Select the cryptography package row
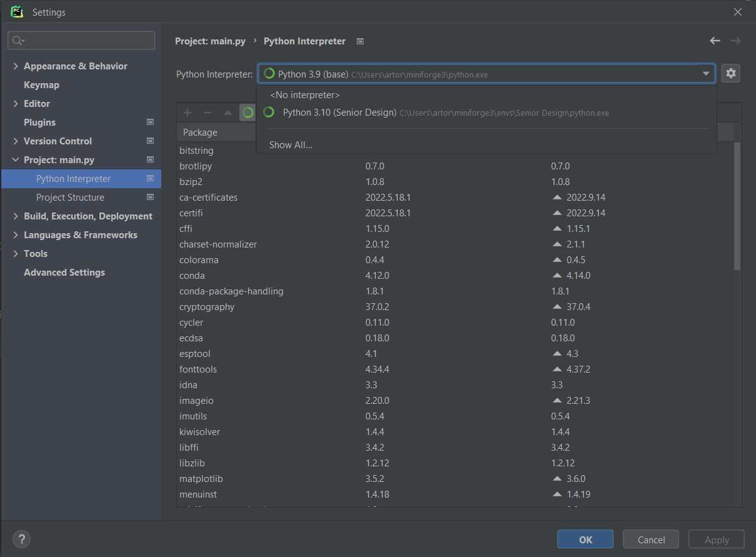756x557 pixels. pos(455,307)
